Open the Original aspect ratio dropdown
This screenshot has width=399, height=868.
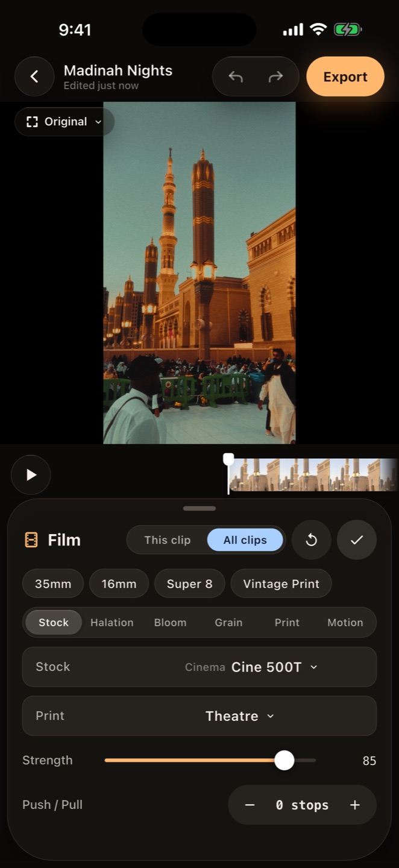click(x=64, y=122)
